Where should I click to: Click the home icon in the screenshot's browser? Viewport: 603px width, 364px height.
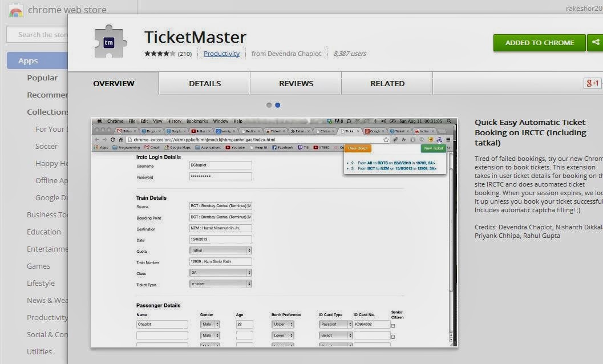tap(120, 140)
